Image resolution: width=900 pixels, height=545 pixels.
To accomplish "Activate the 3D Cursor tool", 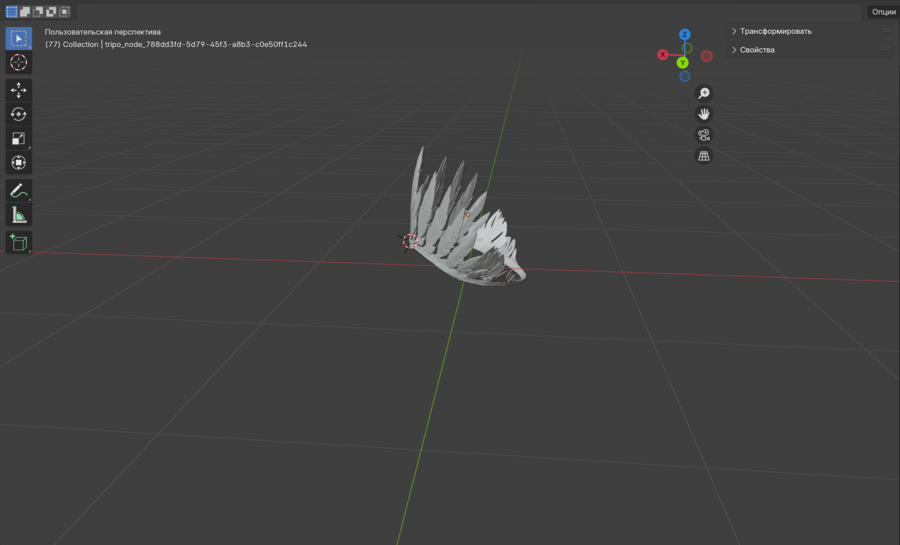I will (18, 63).
